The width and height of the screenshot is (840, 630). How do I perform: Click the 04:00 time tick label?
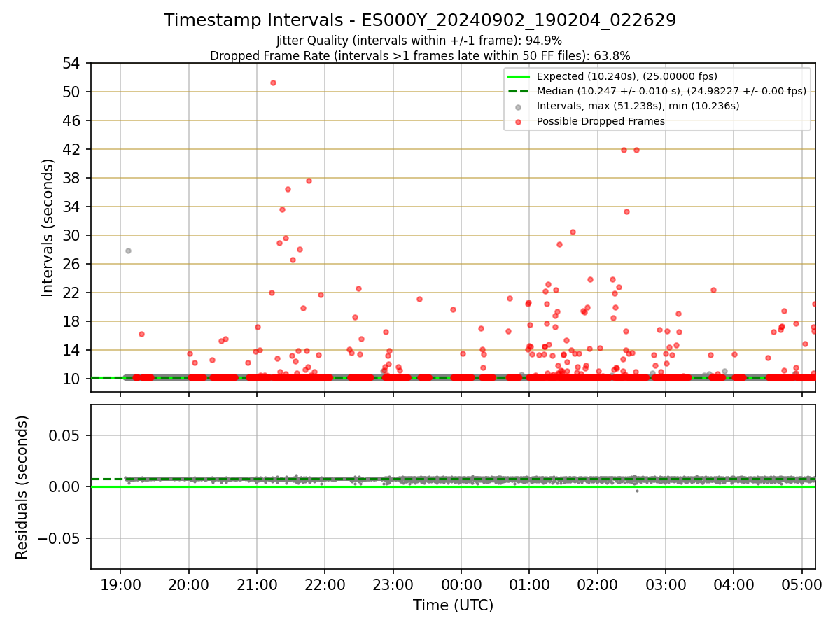click(734, 584)
